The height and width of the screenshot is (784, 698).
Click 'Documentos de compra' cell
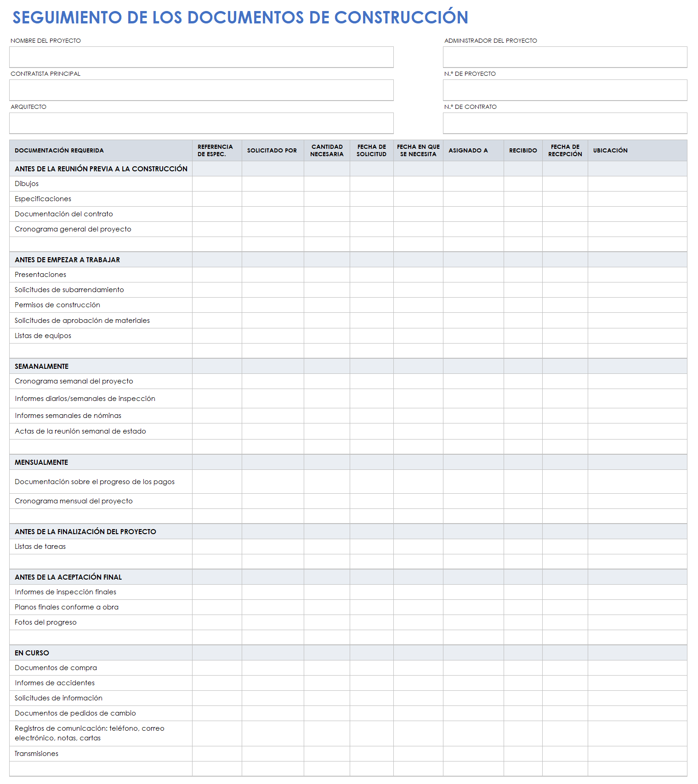pyautogui.click(x=101, y=668)
